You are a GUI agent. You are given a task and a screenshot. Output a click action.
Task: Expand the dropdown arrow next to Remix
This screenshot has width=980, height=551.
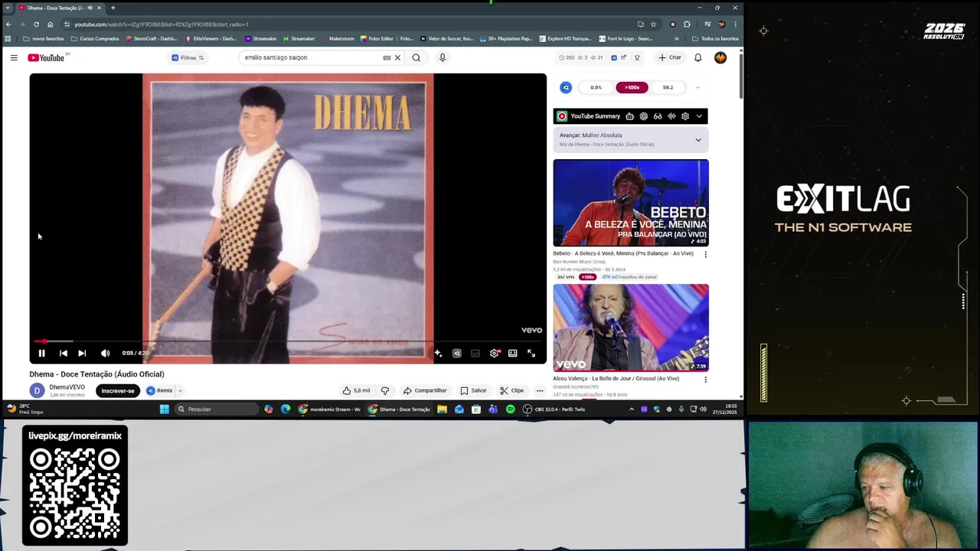tap(180, 390)
